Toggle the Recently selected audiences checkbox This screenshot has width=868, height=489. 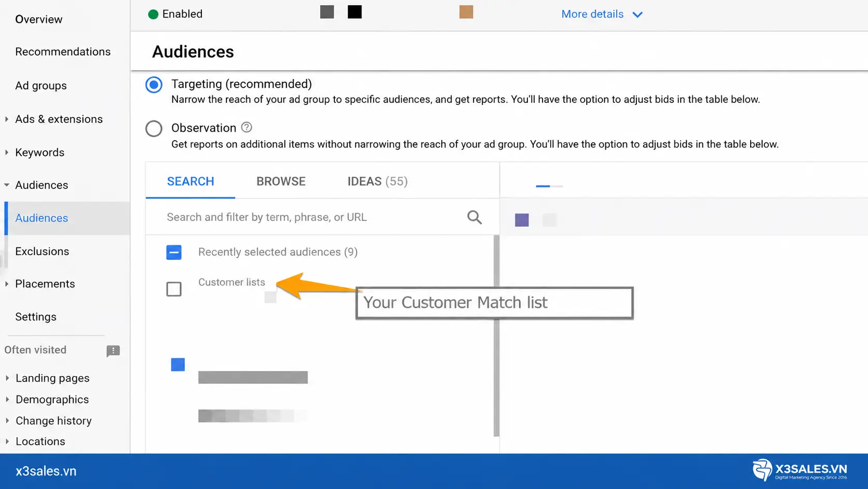click(x=174, y=252)
